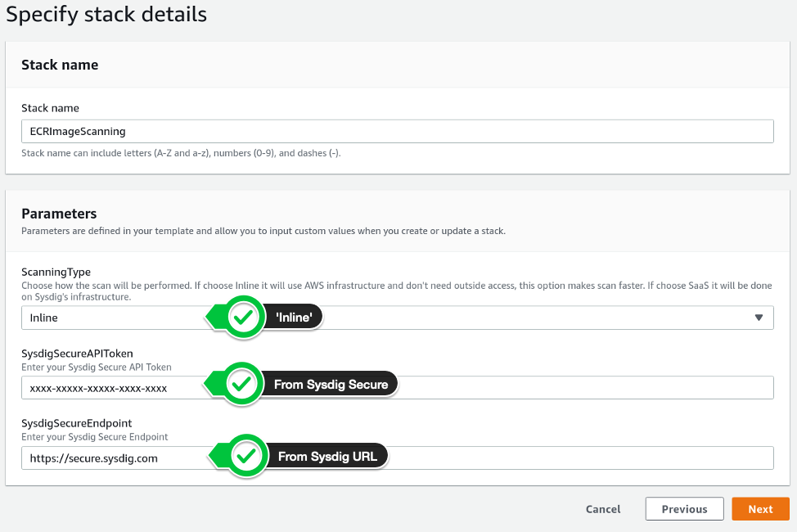Click the SysdigSecureEndpoint parameter label
This screenshot has width=797, height=532.
[x=76, y=423]
